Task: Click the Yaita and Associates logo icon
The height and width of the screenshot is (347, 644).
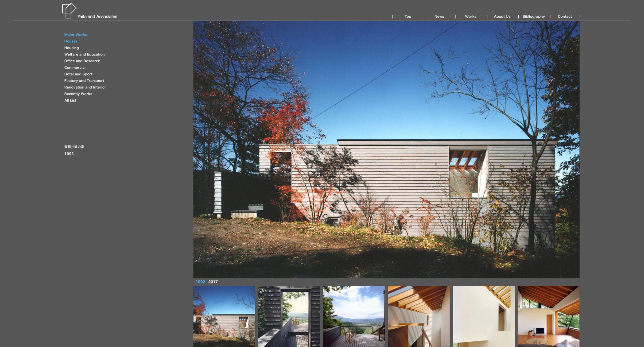Action: (69, 11)
